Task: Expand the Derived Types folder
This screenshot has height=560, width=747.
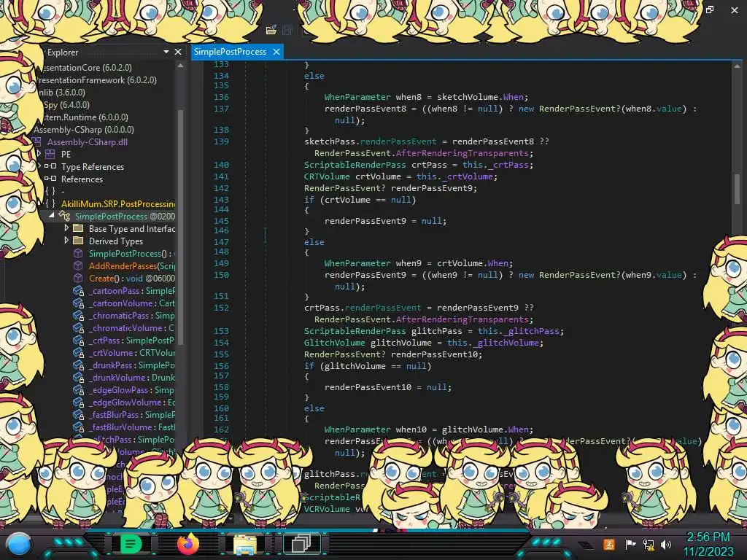Action: [66, 240]
